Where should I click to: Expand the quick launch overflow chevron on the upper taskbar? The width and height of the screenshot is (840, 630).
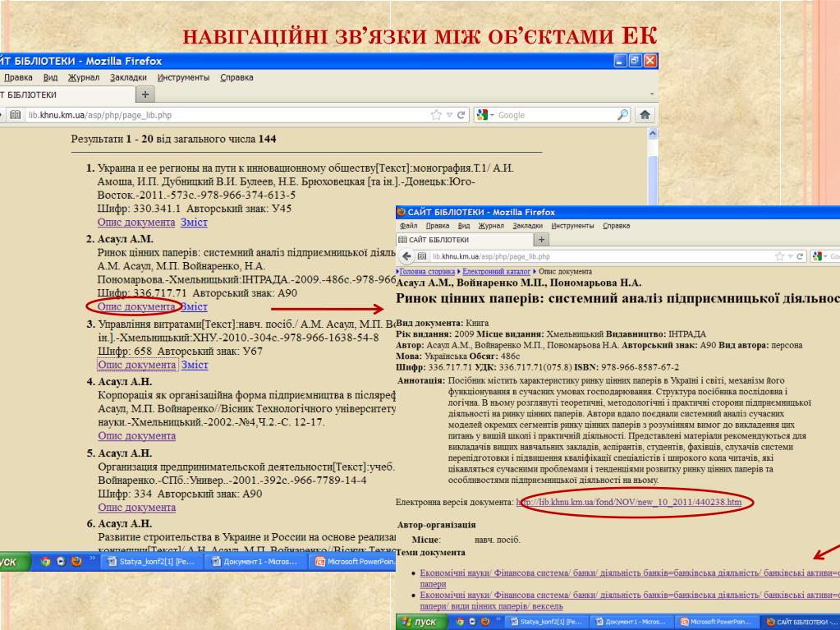(92, 559)
